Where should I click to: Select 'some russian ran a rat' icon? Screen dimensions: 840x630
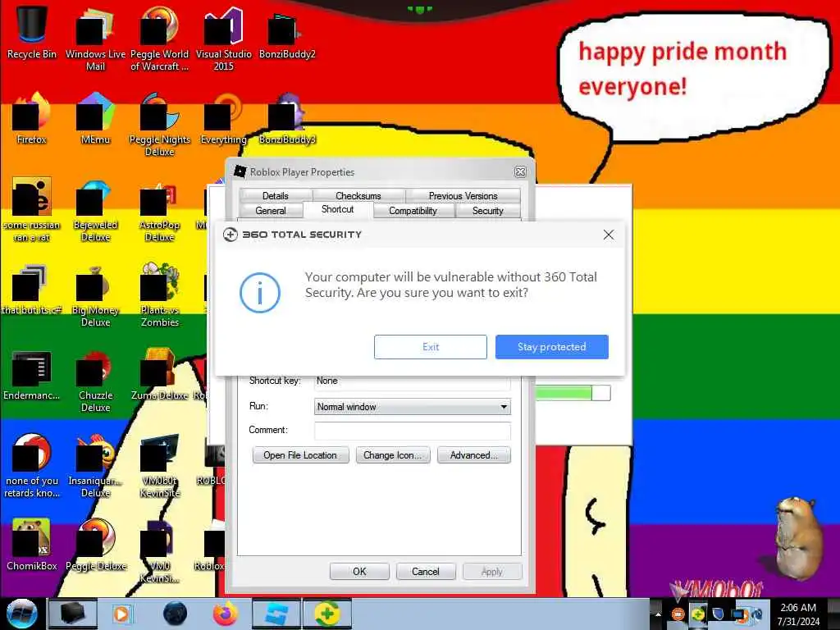click(x=32, y=210)
